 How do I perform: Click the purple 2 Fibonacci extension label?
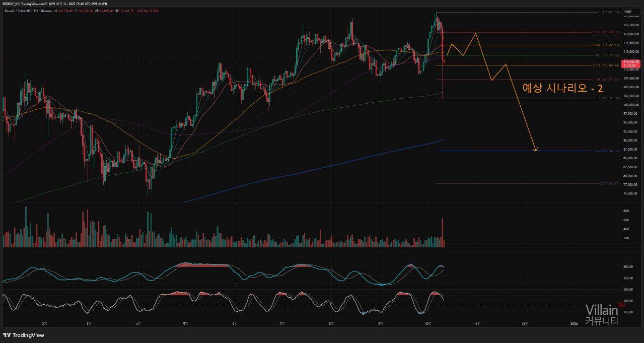click(607, 183)
